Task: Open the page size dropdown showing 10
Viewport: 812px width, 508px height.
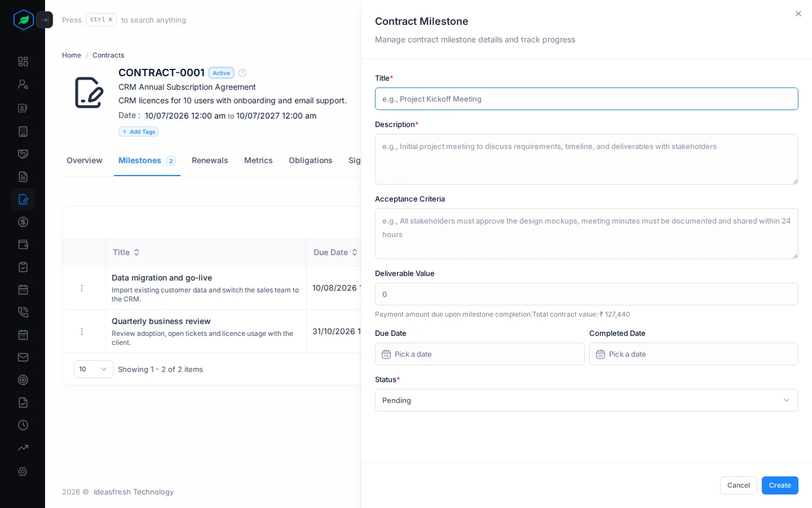Action: [x=94, y=369]
